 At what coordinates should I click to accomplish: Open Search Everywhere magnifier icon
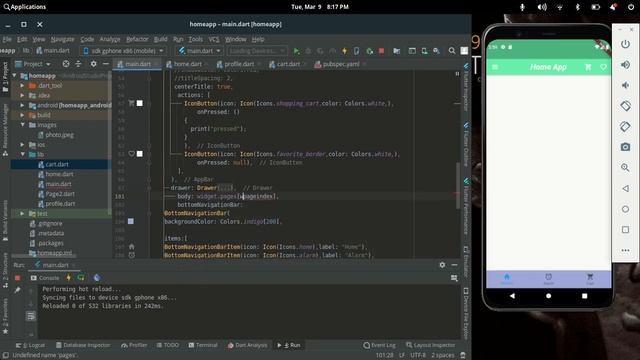coord(452,51)
